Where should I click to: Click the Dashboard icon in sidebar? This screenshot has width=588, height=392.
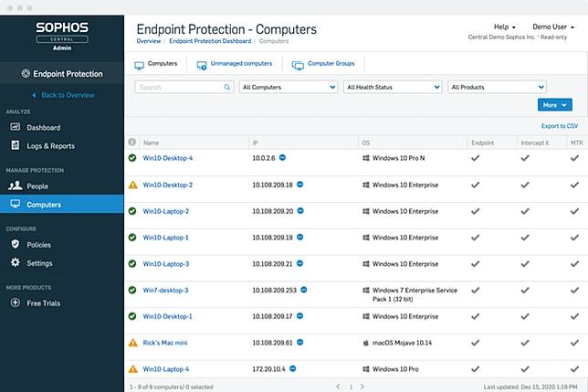15,128
